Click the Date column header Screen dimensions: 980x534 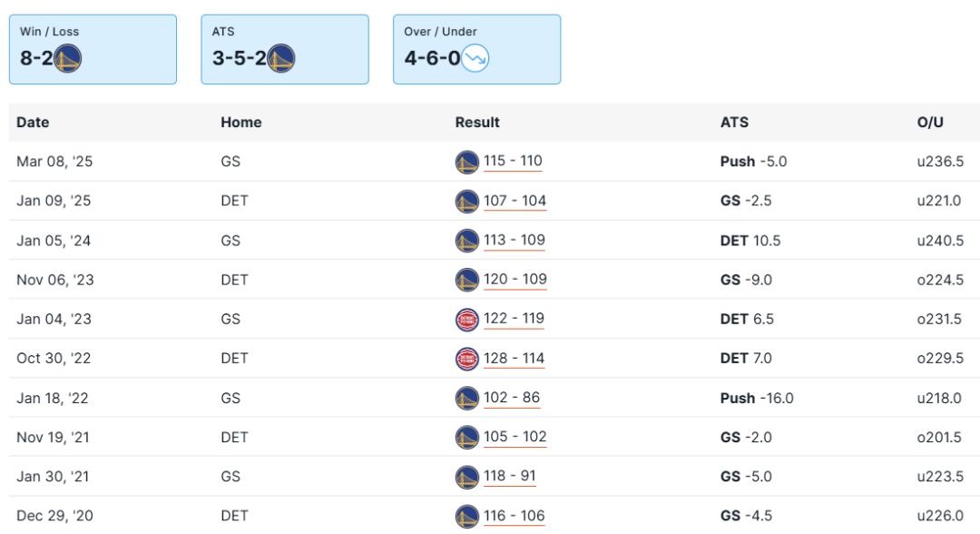(x=33, y=123)
